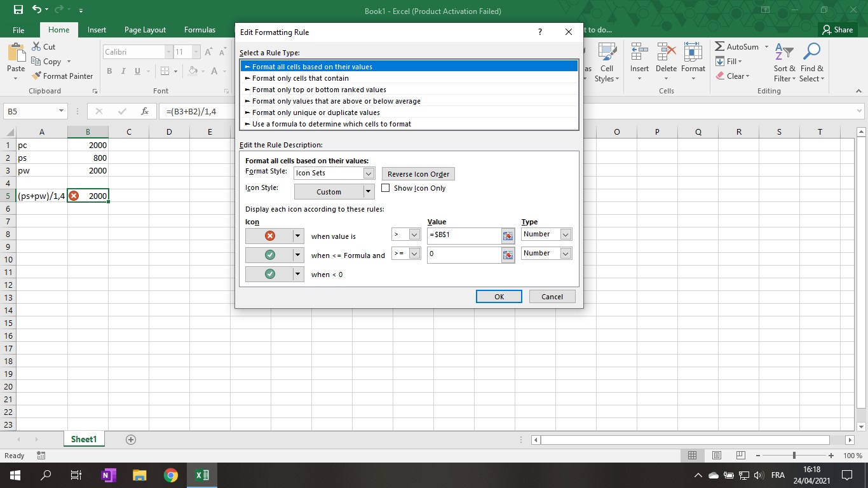868x488 pixels.
Task: Expand the Icon Style Custom dropdown
Action: coord(368,191)
